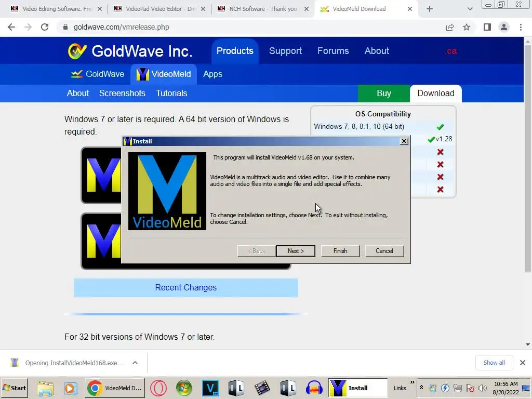Open the media player taskbar icon
Image resolution: width=532 pixels, height=399 pixels.
click(70, 388)
